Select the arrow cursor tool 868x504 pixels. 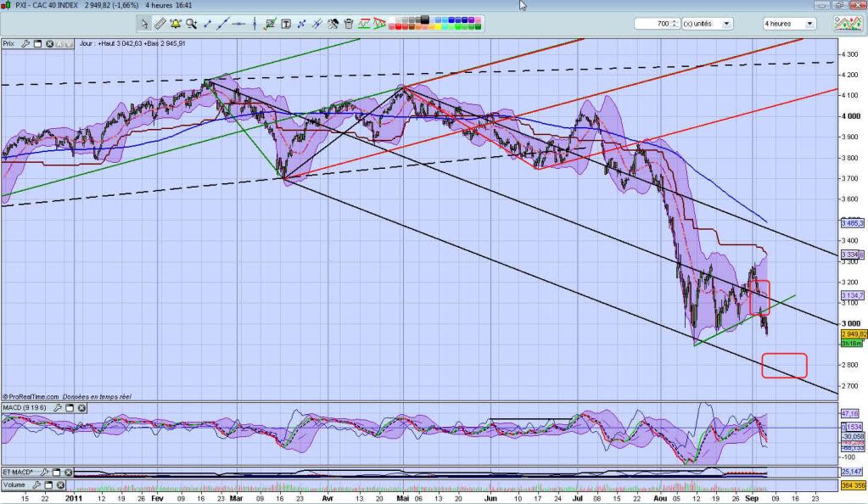(145, 24)
